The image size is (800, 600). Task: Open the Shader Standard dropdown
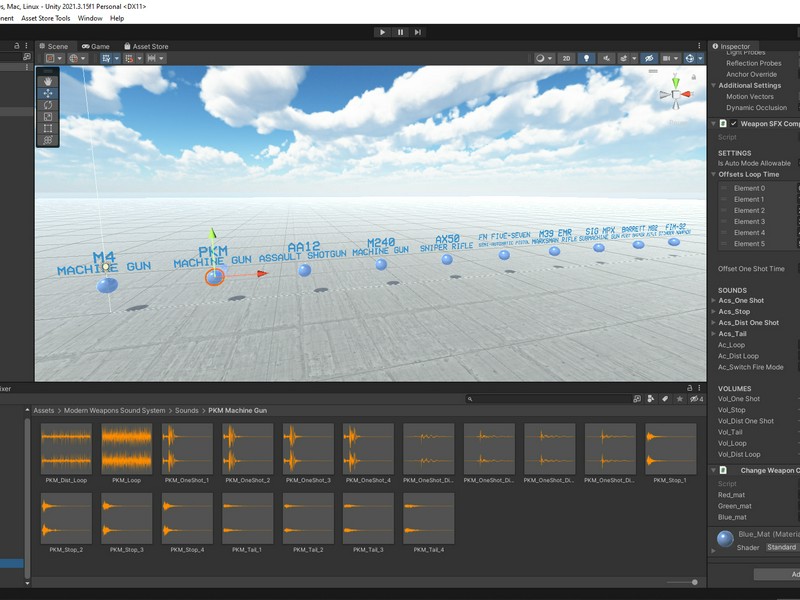(x=782, y=547)
